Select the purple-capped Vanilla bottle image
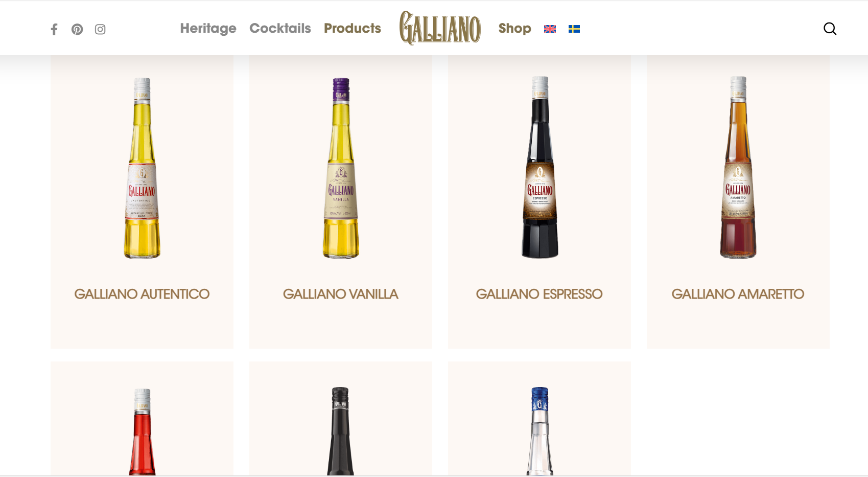Image resolution: width=868 pixels, height=477 pixels. tap(341, 168)
